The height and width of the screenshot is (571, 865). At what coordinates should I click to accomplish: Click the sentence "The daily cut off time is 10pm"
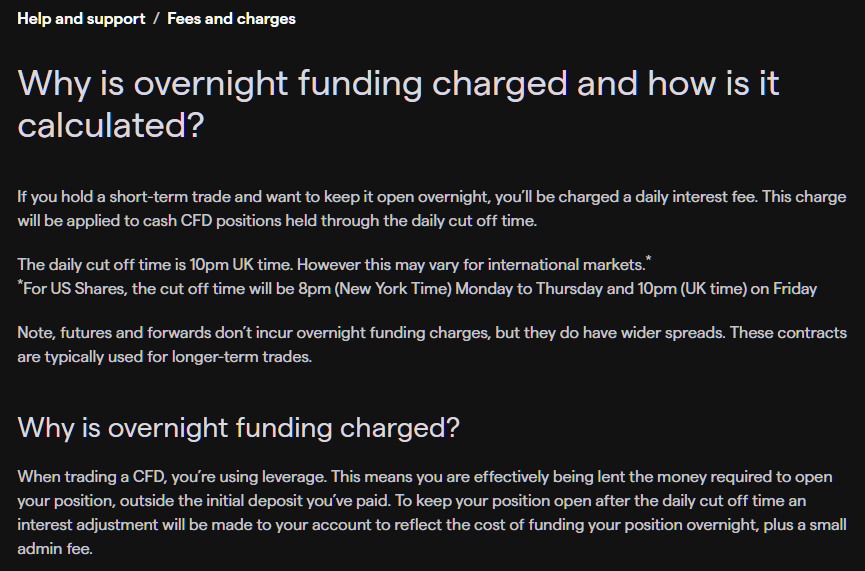pyautogui.click(x=155, y=265)
